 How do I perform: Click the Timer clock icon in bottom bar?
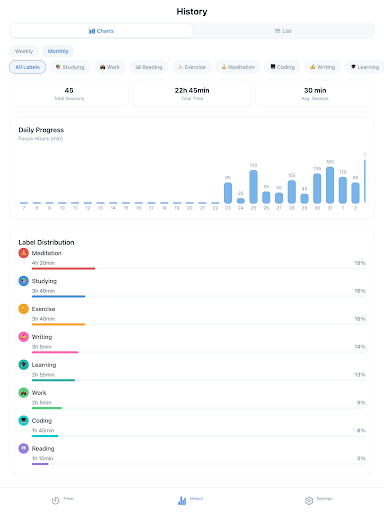point(55,500)
